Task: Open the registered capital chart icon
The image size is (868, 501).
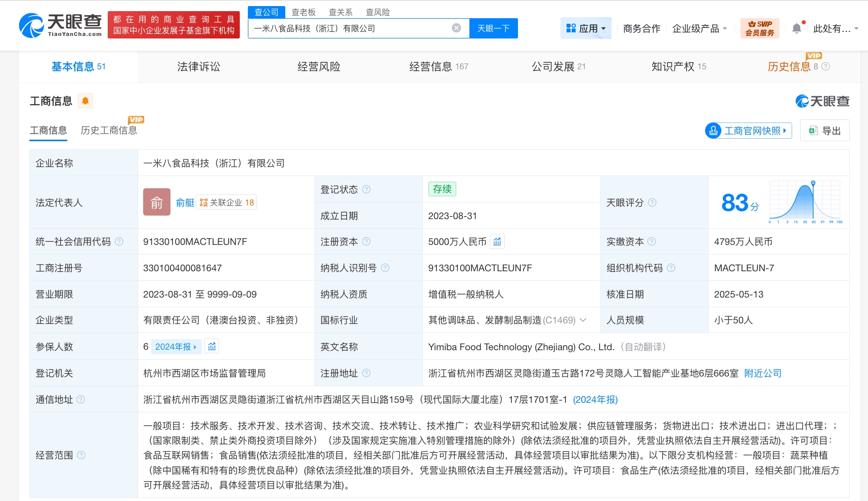Action: coord(497,242)
